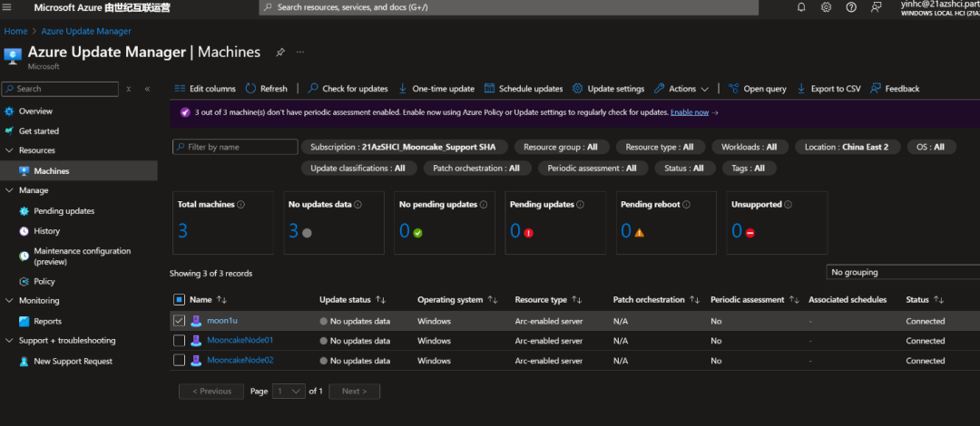
Task: Toggle the moon1u row checkbox
Action: point(179,321)
